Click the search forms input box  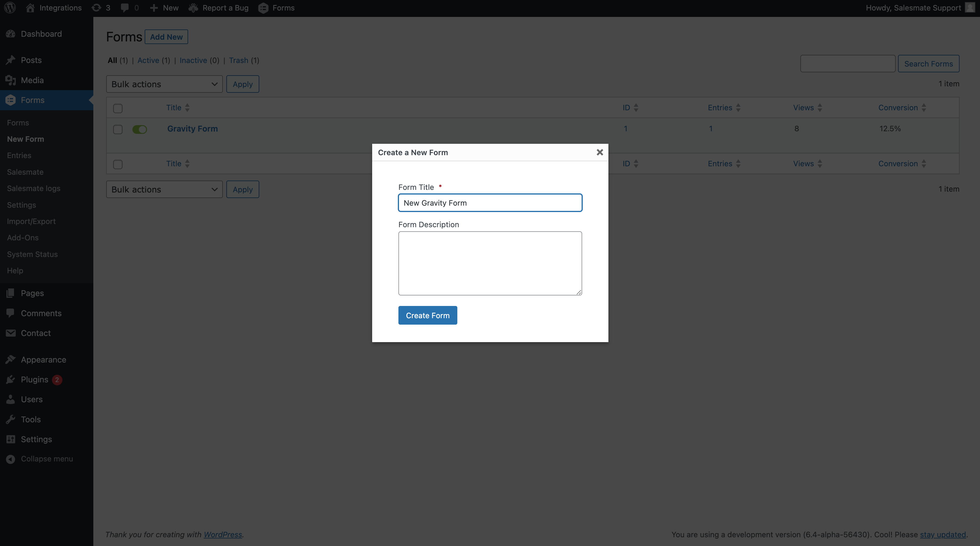click(848, 64)
